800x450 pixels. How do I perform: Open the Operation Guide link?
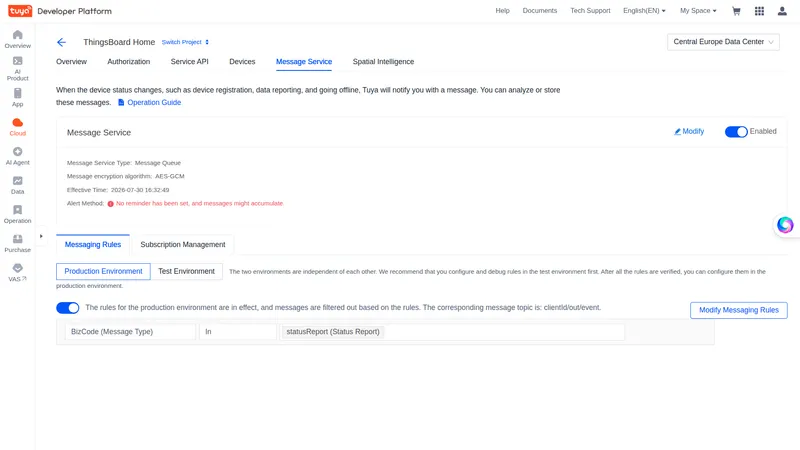(154, 102)
